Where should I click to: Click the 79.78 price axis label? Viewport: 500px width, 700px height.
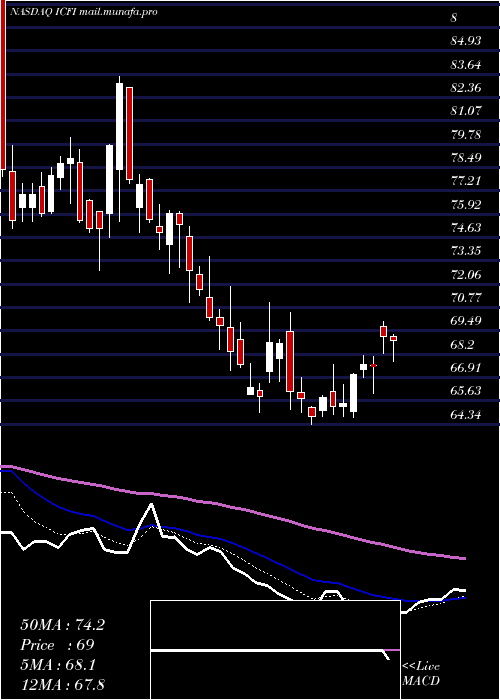click(466, 134)
